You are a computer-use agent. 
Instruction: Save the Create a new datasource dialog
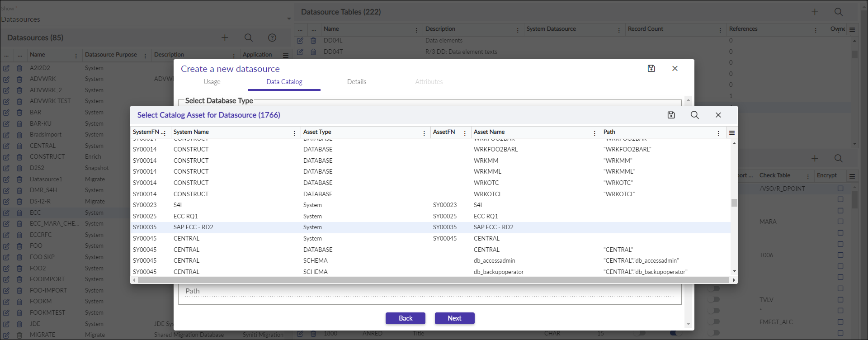pos(651,68)
